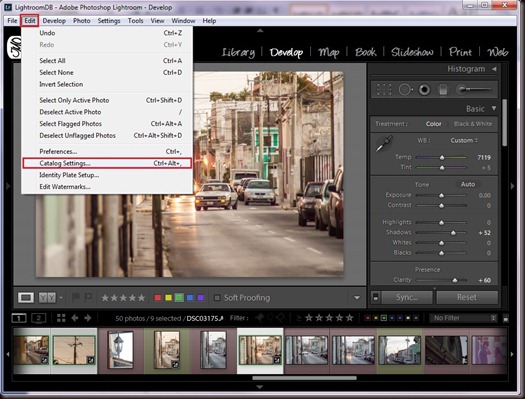This screenshot has width=525, height=399.
Task: Choose the Black & White treatment option
Action: coord(473,124)
